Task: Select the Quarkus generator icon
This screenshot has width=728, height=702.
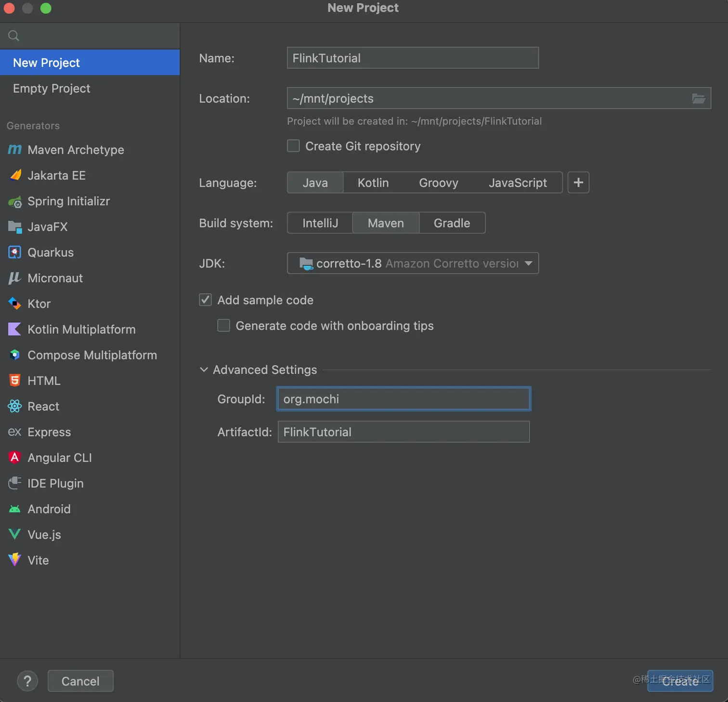Action: [x=15, y=252]
